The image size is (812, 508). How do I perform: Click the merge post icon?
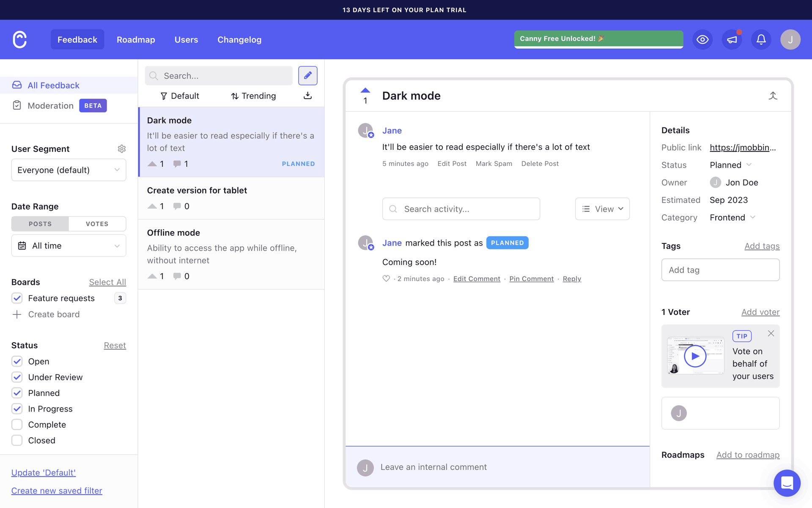pos(773,96)
